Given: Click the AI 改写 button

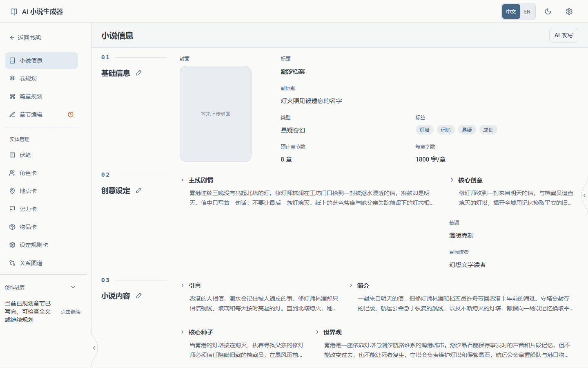Looking at the screenshot, I should pyautogui.click(x=563, y=35).
